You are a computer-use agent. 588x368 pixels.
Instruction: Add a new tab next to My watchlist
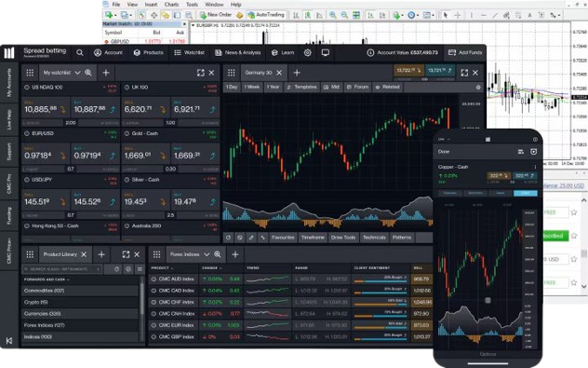(x=106, y=73)
